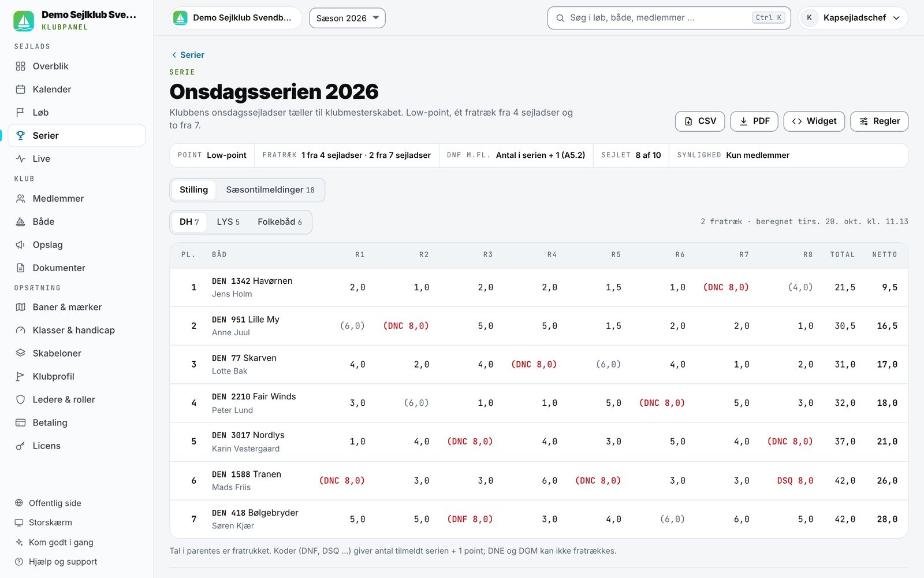924x578 pixels.
Task: Open the Widget embed button
Action: pos(814,121)
